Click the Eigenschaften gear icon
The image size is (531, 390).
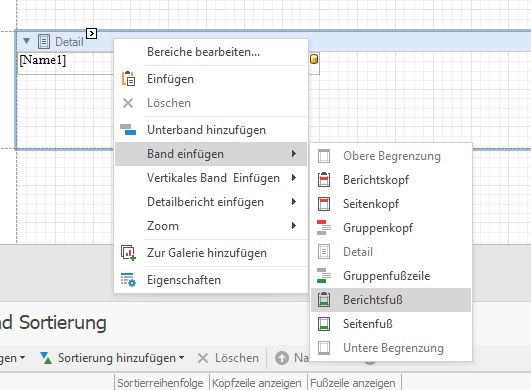[128, 280]
